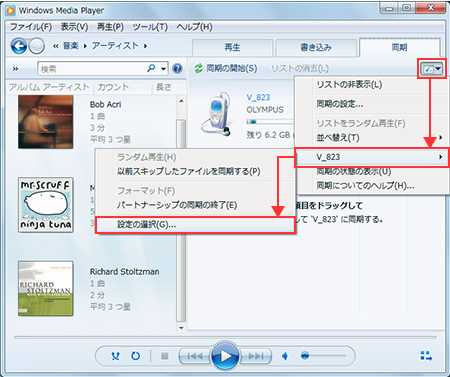The image size is (450, 377).
Task: Click the blue Play button
Action: 225,356
